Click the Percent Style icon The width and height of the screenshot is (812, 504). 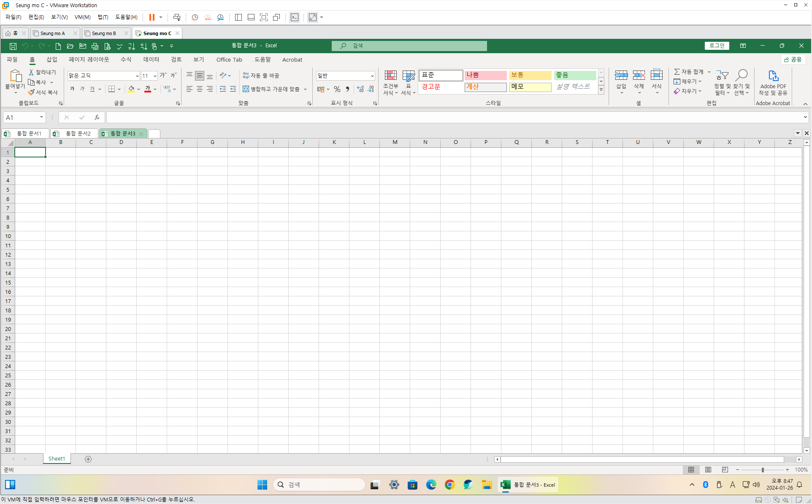[337, 89]
